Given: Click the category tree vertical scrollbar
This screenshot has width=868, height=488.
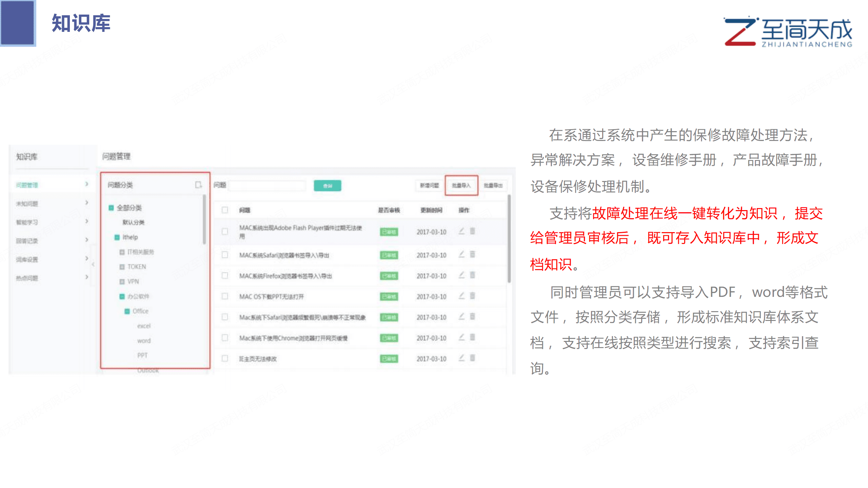Looking at the screenshot, I should coord(204,220).
